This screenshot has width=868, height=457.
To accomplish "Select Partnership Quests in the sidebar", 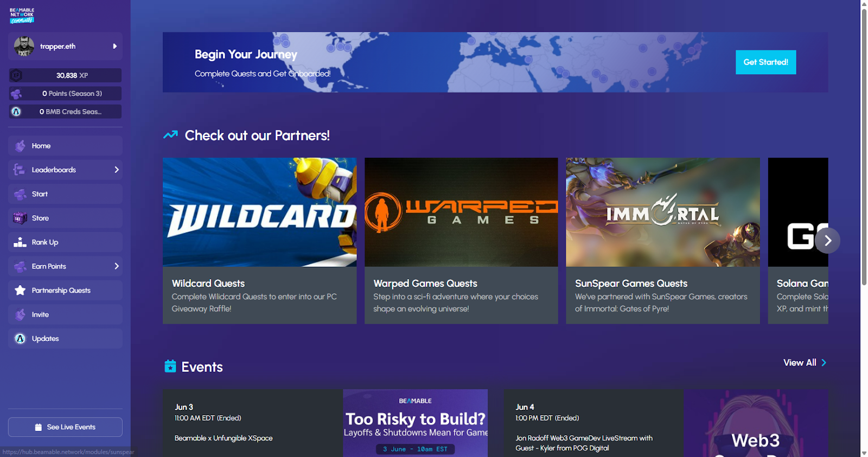I will point(65,291).
